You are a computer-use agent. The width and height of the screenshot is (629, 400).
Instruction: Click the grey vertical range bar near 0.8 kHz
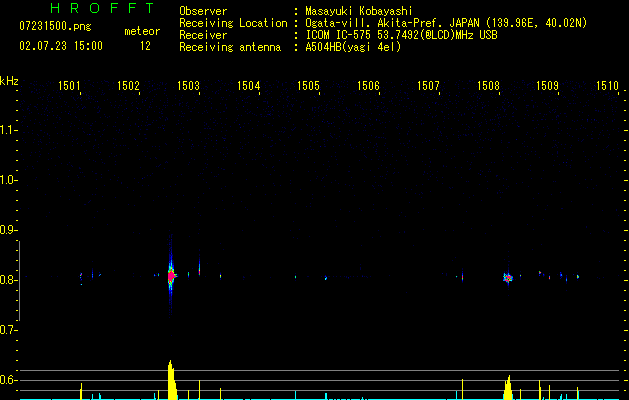[x=19, y=281]
